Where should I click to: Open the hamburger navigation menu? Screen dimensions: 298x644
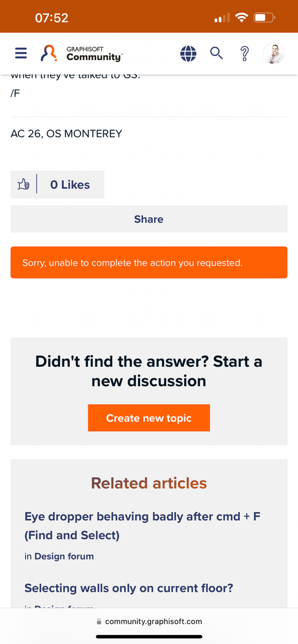21,54
